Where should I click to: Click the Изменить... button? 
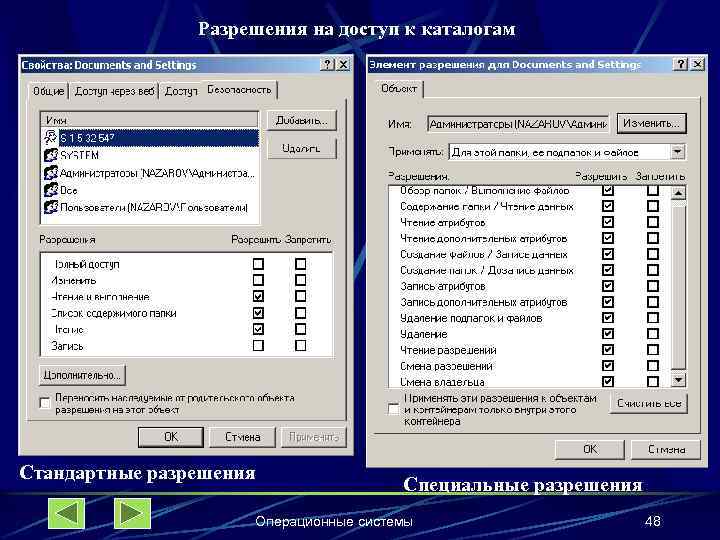point(652,124)
